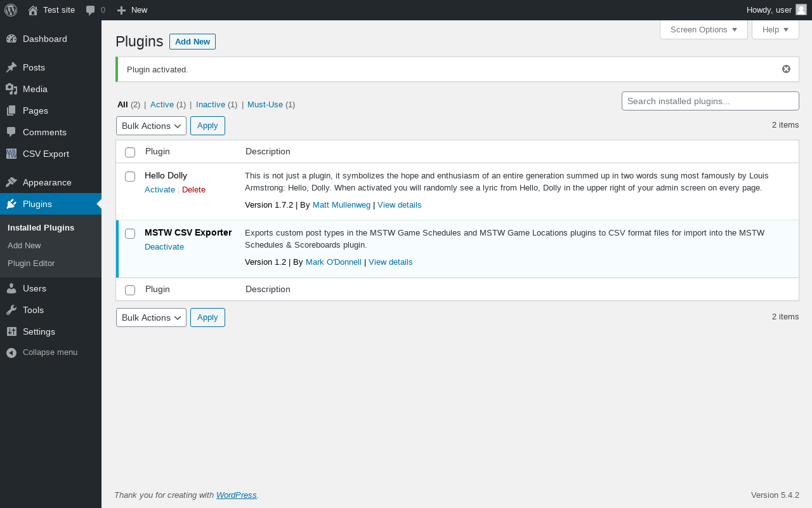Open the WordPress link in the footer
Viewport: 812px width, 508px height.
[x=237, y=495]
